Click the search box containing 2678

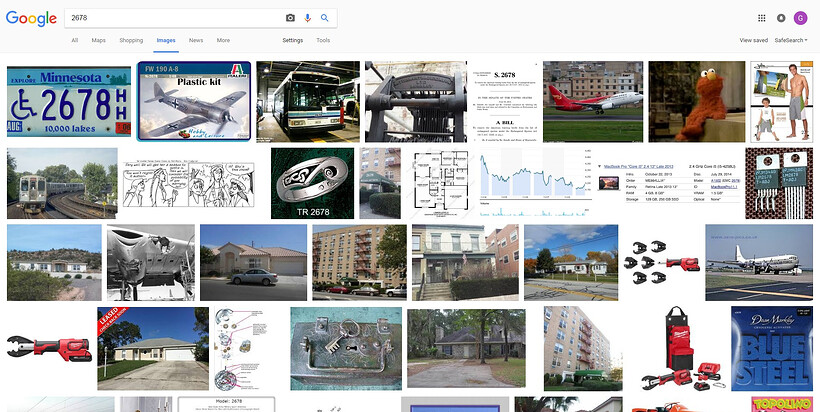pyautogui.click(x=201, y=18)
